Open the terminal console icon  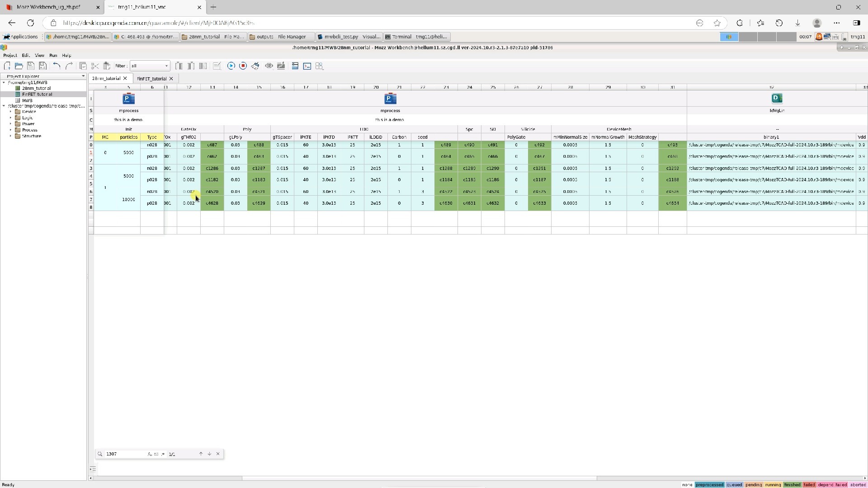point(307,66)
